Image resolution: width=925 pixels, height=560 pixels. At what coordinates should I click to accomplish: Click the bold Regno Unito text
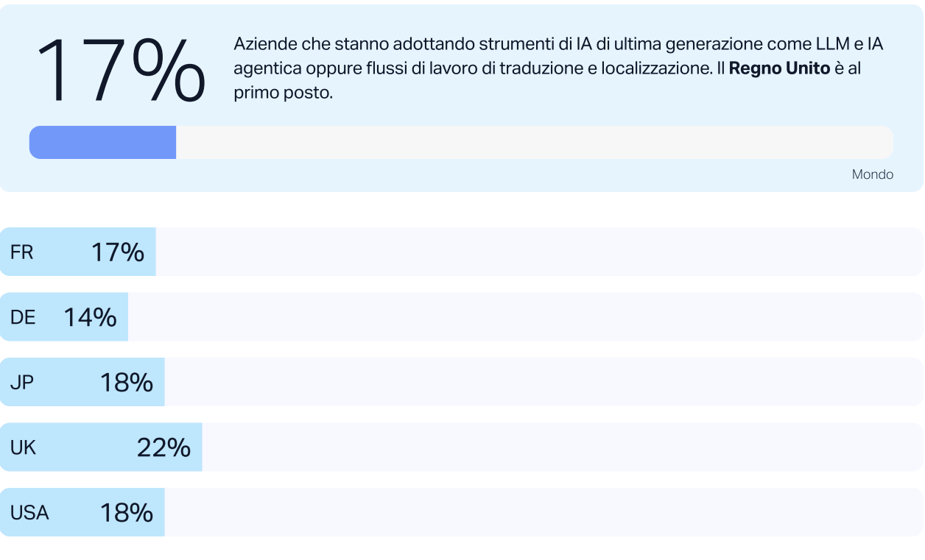coord(779,68)
